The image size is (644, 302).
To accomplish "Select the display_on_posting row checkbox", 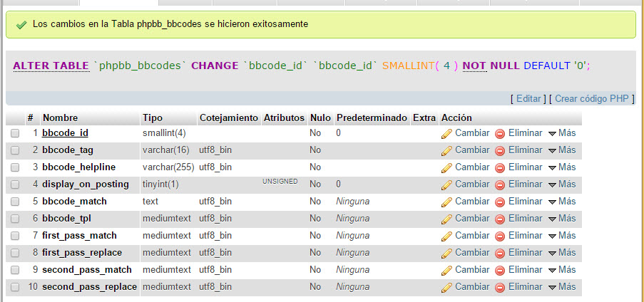I will pyautogui.click(x=15, y=184).
